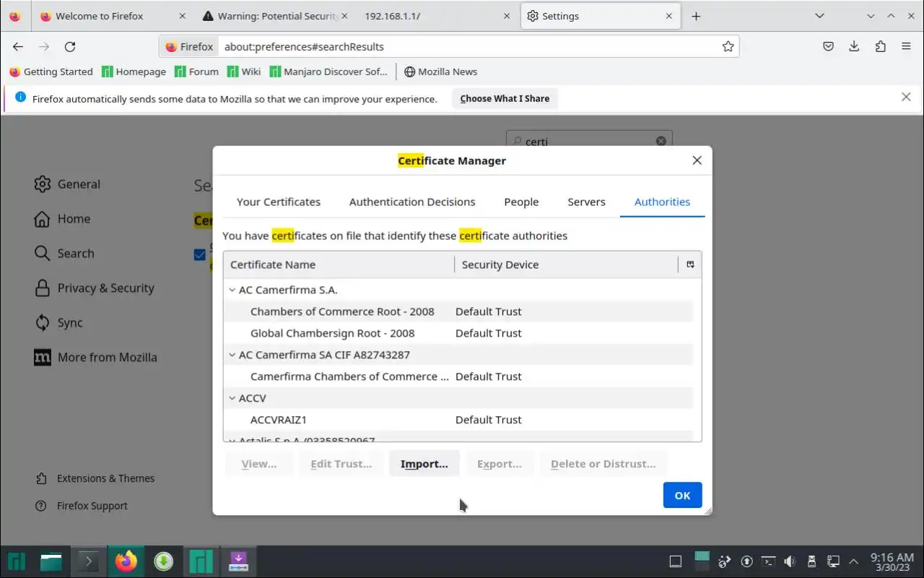The height and width of the screenshot is (578, 924).
Task: Open the green download app in taskbar
Action: pyautogui.click(x=163, y=561)
